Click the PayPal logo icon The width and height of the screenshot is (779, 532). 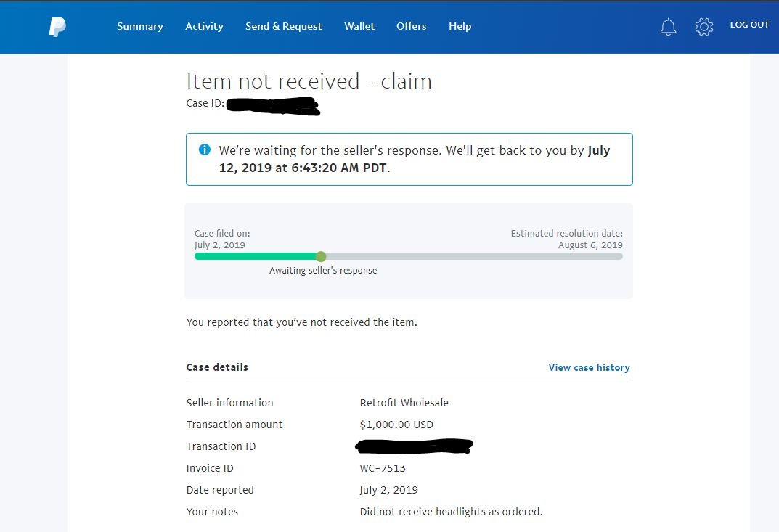[x=57, y=27]
